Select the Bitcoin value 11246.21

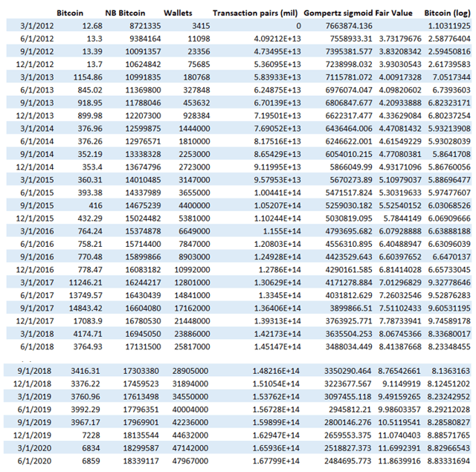coord(86,282)
